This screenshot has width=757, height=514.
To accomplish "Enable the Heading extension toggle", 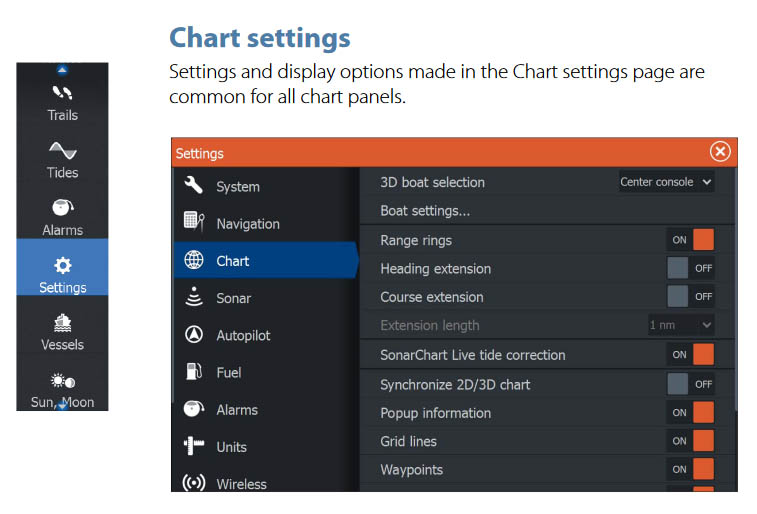I will coord(691,268).
